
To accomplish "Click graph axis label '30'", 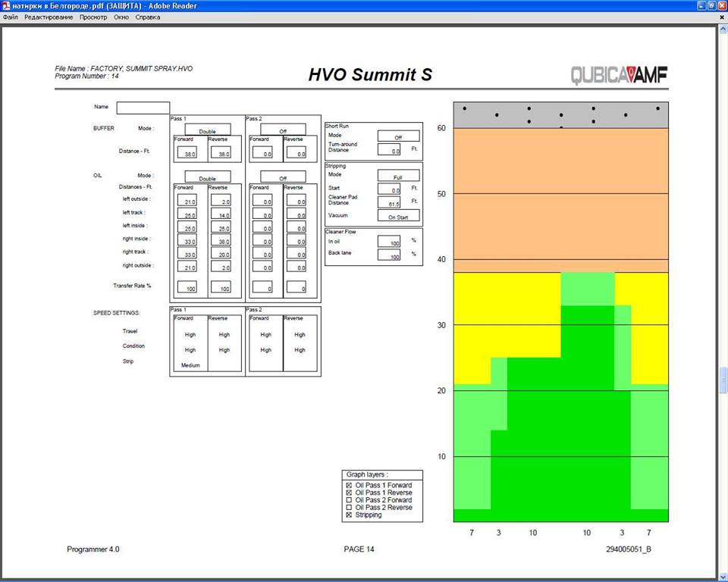I will [x=441, y=325].
